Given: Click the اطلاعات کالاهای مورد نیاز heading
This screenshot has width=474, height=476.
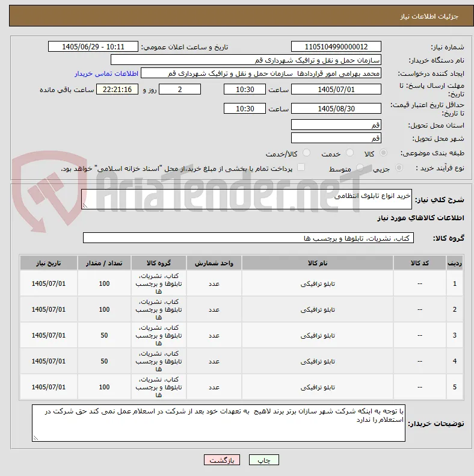Looking at the screenshot, I should [420, 218].
